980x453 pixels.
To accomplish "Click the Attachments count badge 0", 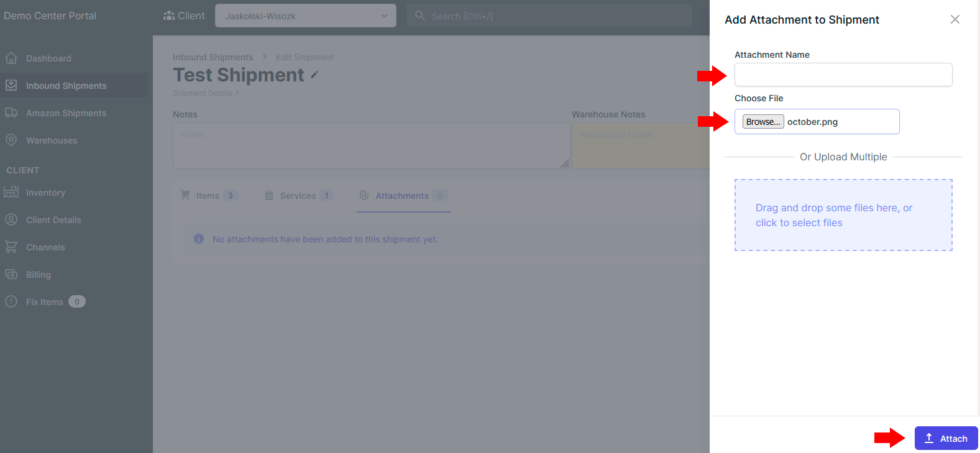I will pyautogui.click(x=439, y=195).
